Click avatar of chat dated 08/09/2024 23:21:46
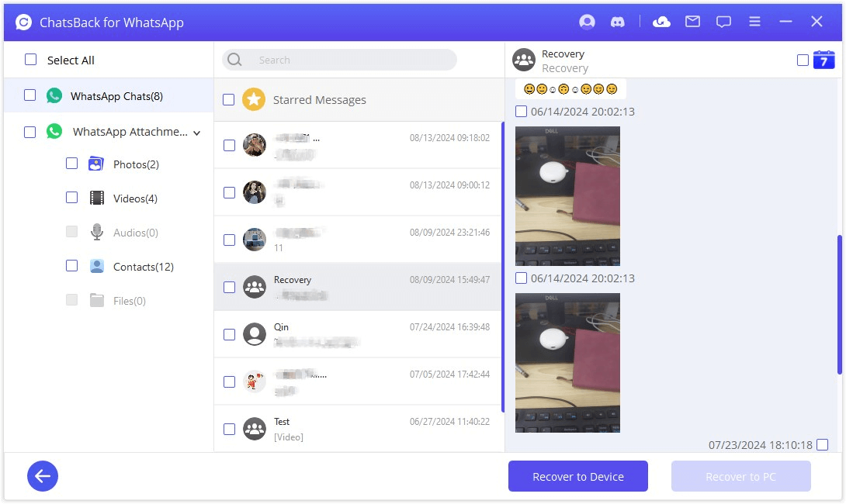846x504 pixels. coord(254,240)
